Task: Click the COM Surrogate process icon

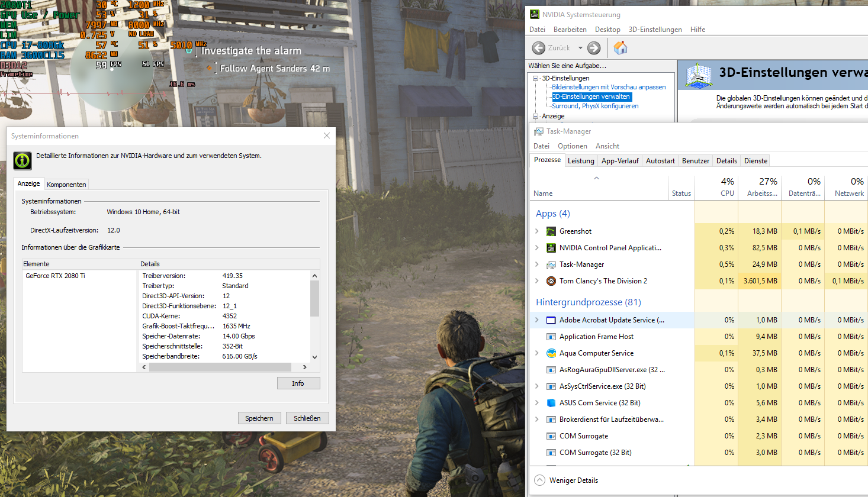Action: [551, 436]
